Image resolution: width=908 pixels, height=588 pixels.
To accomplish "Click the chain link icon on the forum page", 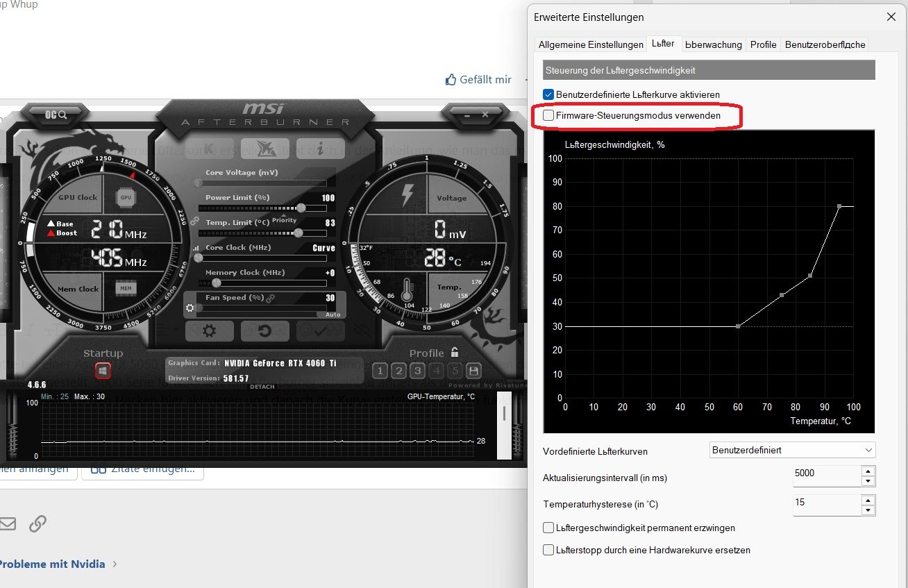I will click(x=37, y=523).
